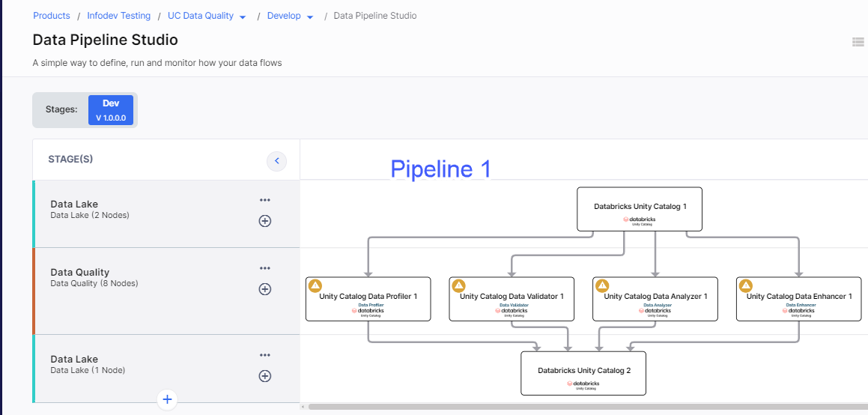
Task: Open three-dot menu for Data Quality stage
Action: point(265,268)
